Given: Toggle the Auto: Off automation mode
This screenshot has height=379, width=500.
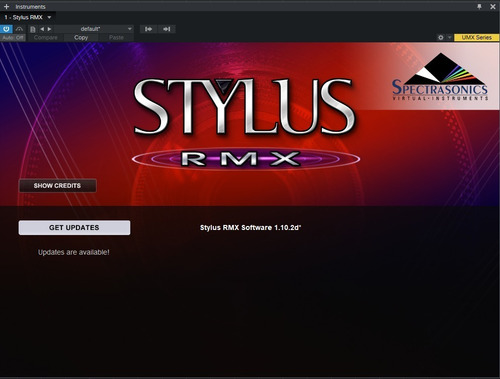Looking at the screenshot, I should [x=13, y=38].
